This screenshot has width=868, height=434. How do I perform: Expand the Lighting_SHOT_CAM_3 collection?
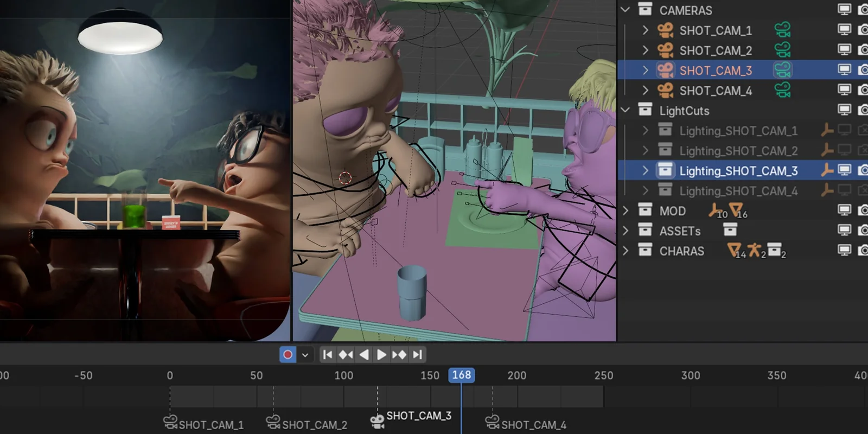tap(645, 170)
